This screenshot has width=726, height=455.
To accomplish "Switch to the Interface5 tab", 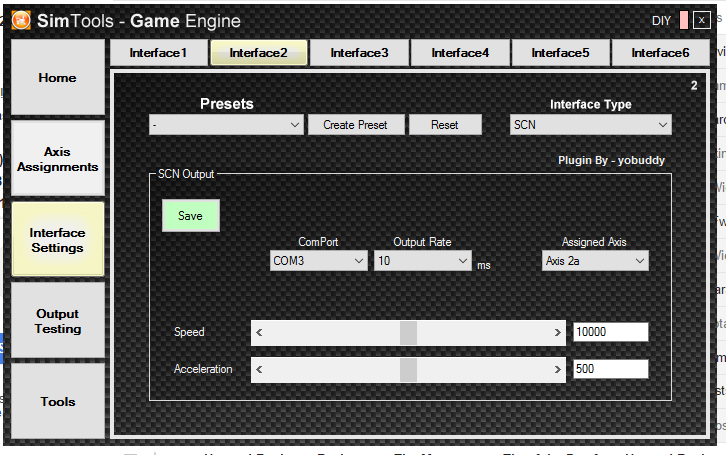I will coord(560,53).
